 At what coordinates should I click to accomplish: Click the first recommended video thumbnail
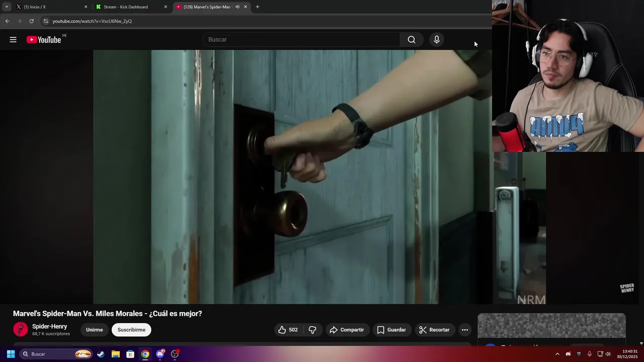pyautogui.click(x=551, y=325)
